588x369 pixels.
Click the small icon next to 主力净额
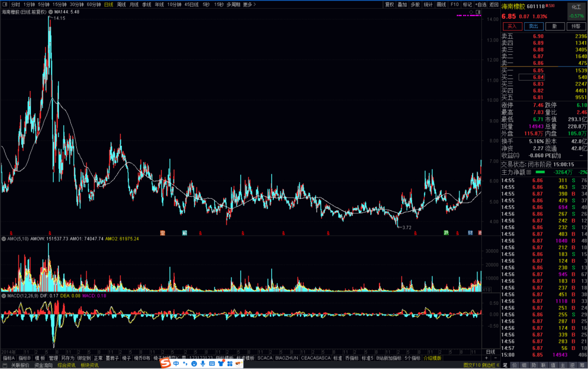(528, 172)
